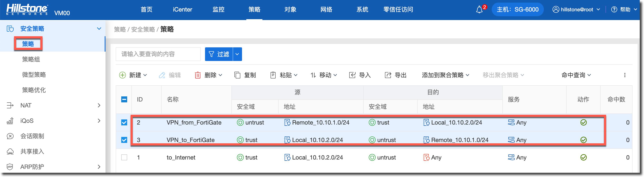Click the 主机: SG-6000 host button
Image resolution: width=644 pixels, height=177 pixels.
[x=517, y=10]
